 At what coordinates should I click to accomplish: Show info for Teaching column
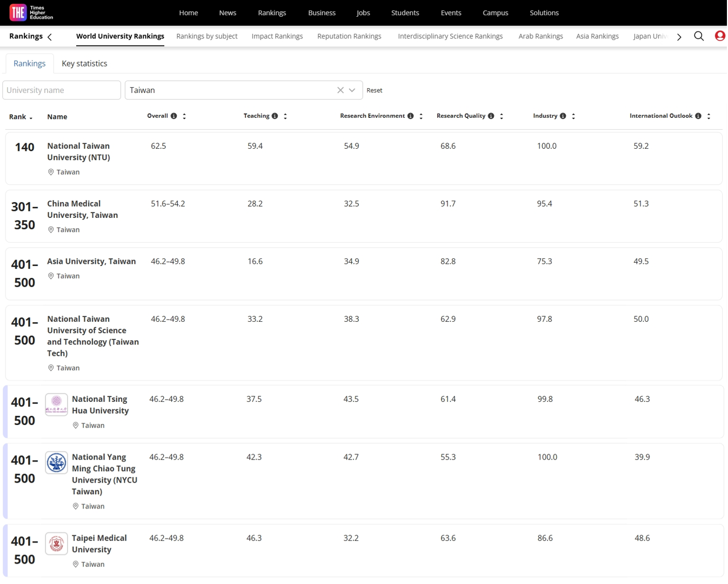click(275, 116)
